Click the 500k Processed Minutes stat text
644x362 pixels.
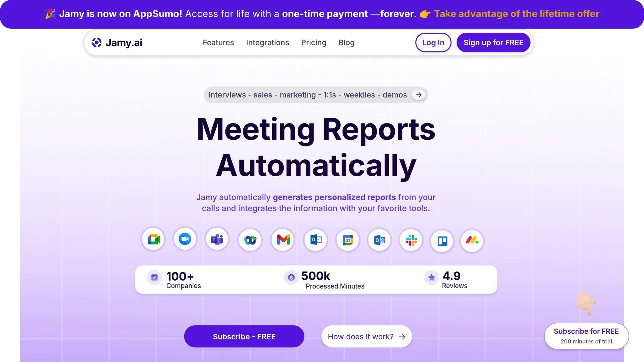tap(333, 280)
